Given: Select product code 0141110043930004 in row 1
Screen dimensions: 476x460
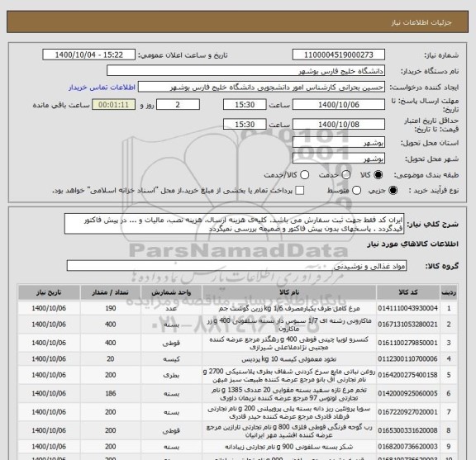Looking at the screenshot, I should (408, 308).
